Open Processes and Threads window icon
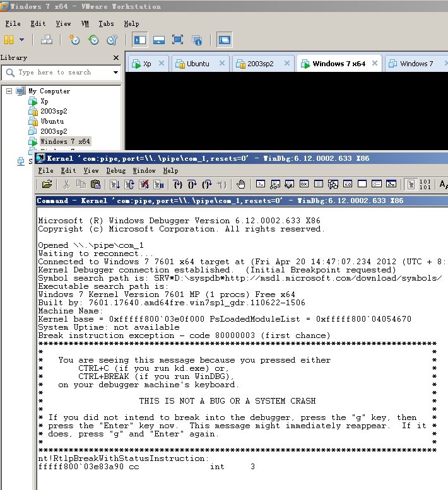 [377, 184]
